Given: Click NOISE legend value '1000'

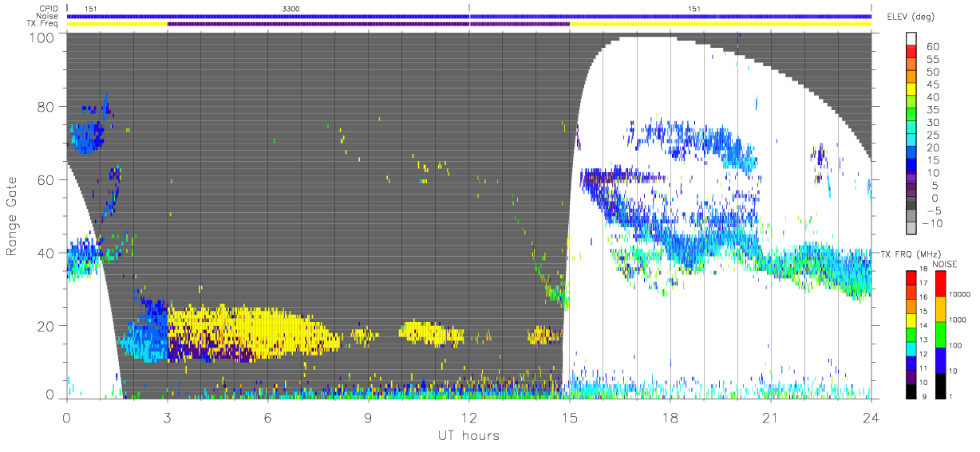Looking at the screenshot, I should [x=958, y=319].
